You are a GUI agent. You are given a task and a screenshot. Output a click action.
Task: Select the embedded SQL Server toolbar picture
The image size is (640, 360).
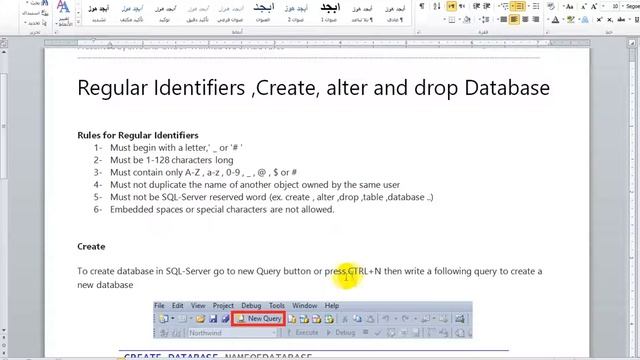(x=313, y=320)
